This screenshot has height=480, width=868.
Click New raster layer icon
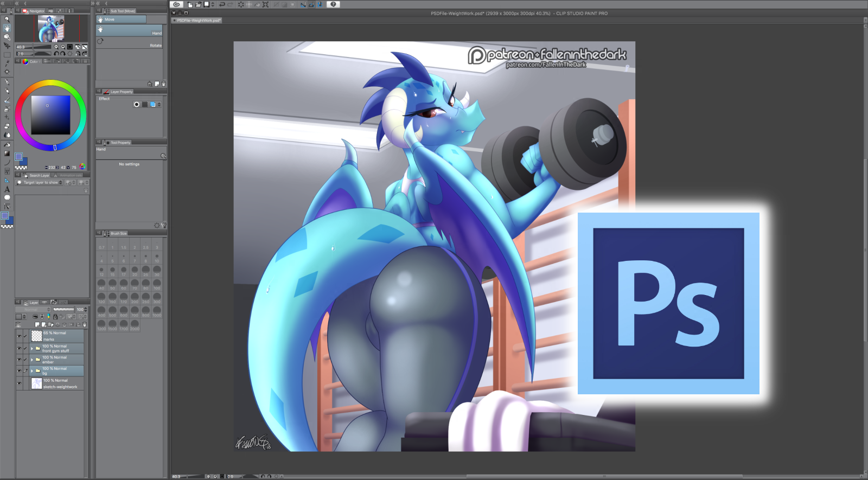tap(37, 324)
